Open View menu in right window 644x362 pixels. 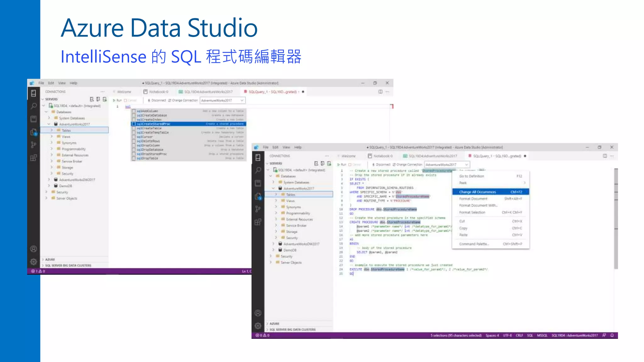[x=286, y=147]
